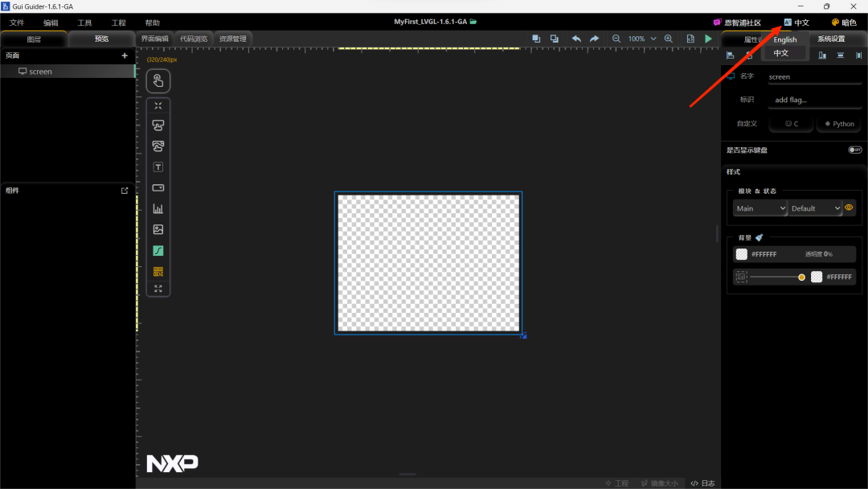This screenshot has width=868, height=489.
Task: Click the align-bottom icon in properties panel
Action: [823, 55]
